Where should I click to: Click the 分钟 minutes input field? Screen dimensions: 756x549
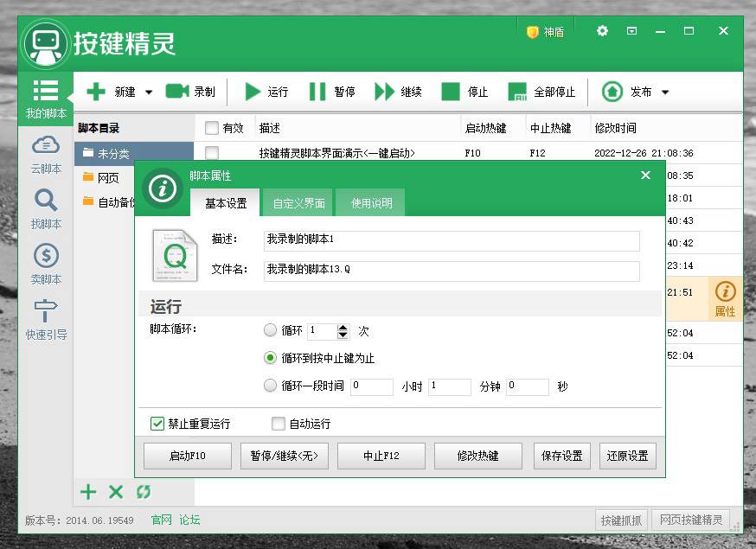[x=449, y=386]
